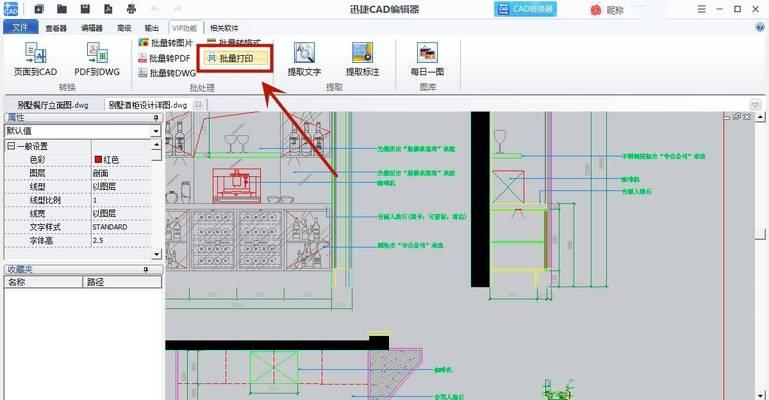Click the 批量打印 batch print button
Viewport: 769px width, 400px height.
tap(236, 58)
